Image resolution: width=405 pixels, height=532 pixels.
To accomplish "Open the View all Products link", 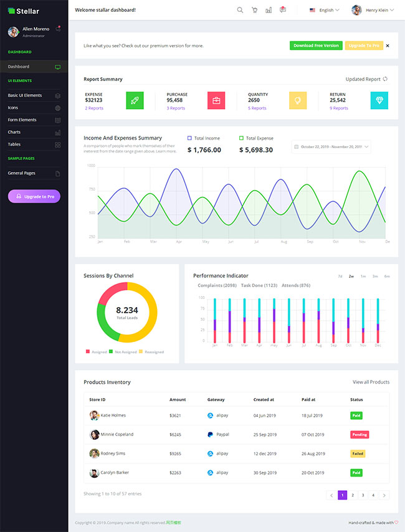I will point(371,382).
